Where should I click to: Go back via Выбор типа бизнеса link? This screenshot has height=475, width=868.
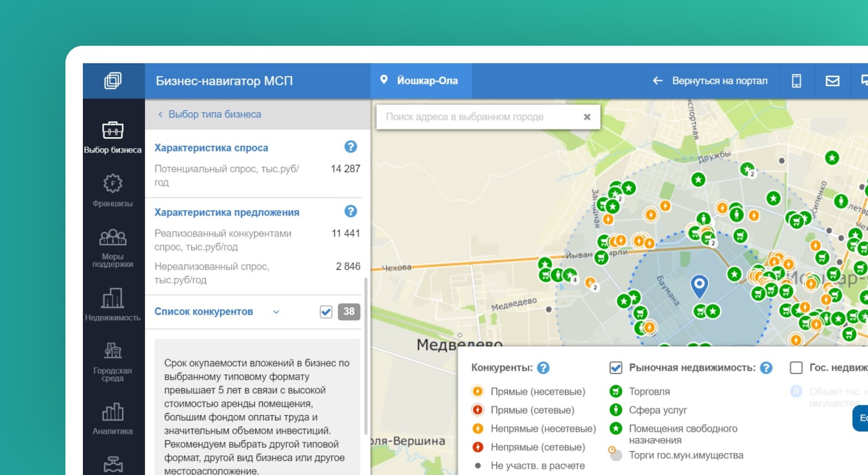209,114
